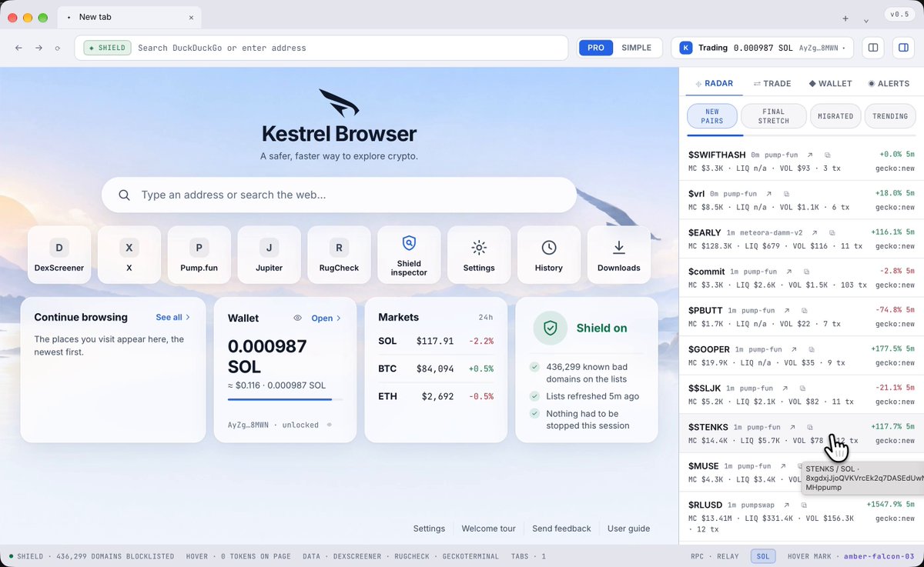Open the Welcome tour link

[x=488, y=529]
